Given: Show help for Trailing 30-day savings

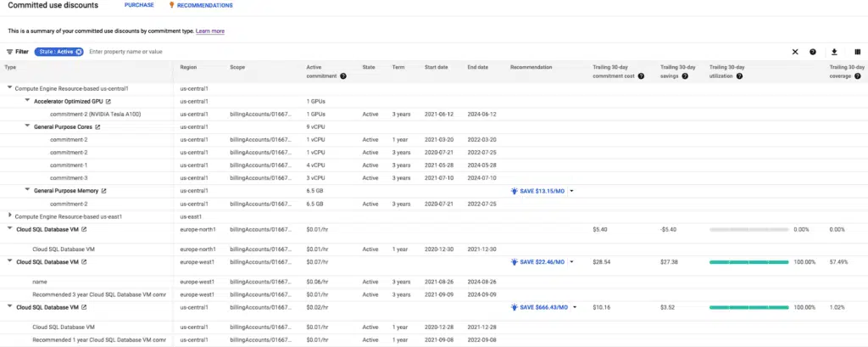Looking at the screenshot, I should coord(685,76).
